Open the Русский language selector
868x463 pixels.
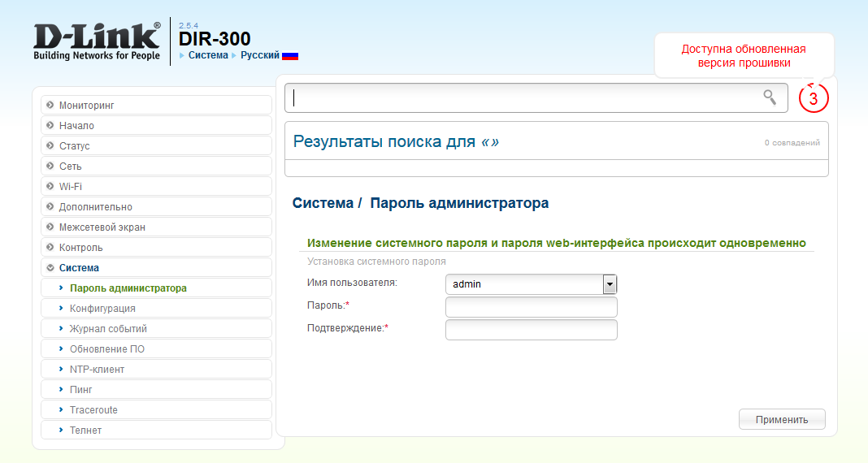pyautogui.click(x=259, y=55)
